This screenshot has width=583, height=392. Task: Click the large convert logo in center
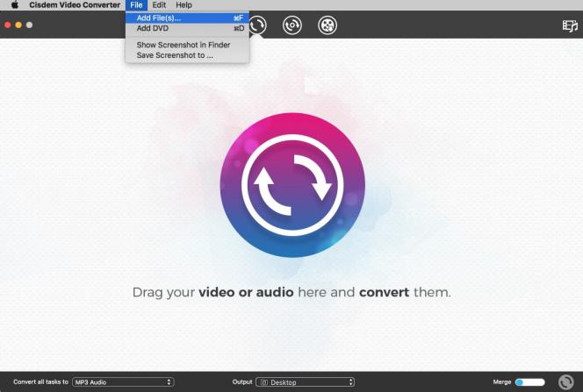[x=292, y=185]
